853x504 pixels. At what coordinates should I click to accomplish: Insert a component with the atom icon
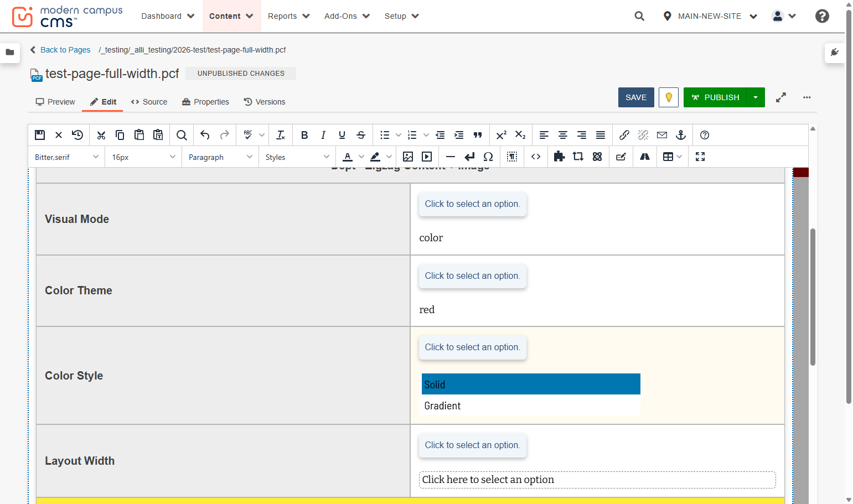[597, 157]
